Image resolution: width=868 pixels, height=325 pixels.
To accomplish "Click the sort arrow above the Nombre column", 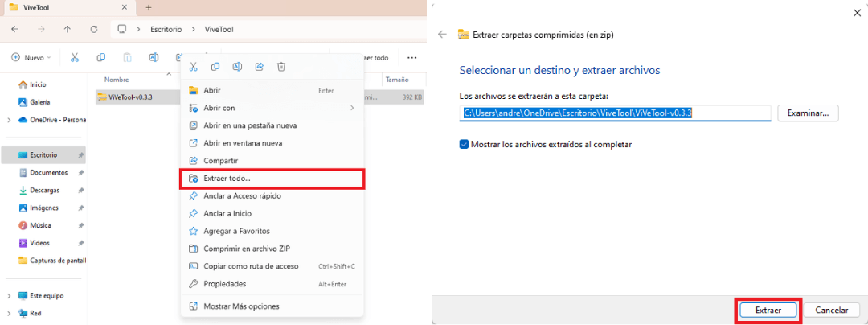I will coord(169,73).
